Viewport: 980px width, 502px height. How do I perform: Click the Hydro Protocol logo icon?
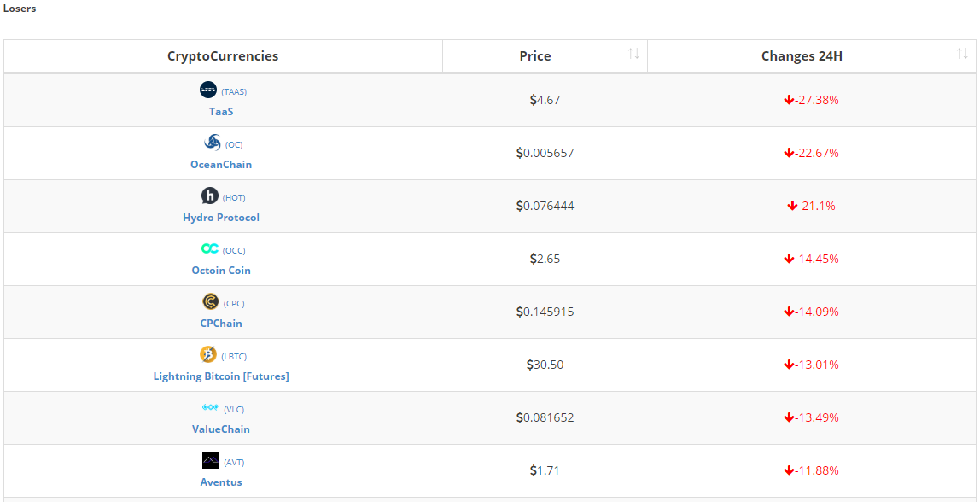pos(210,196)
